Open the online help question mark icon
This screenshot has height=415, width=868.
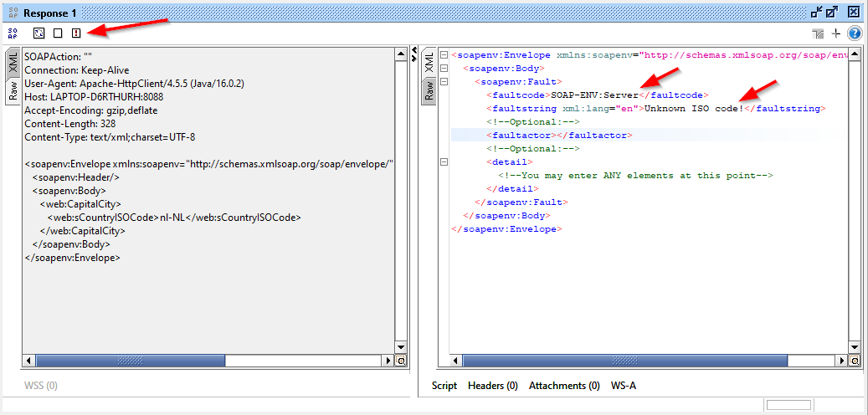[x=854, y=33]
